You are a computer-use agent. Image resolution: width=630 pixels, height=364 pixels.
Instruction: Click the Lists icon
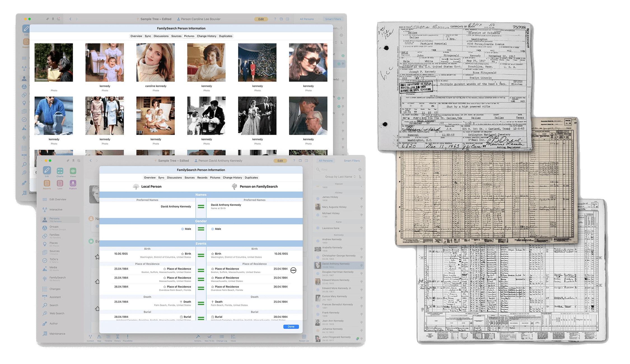[60, 183]
